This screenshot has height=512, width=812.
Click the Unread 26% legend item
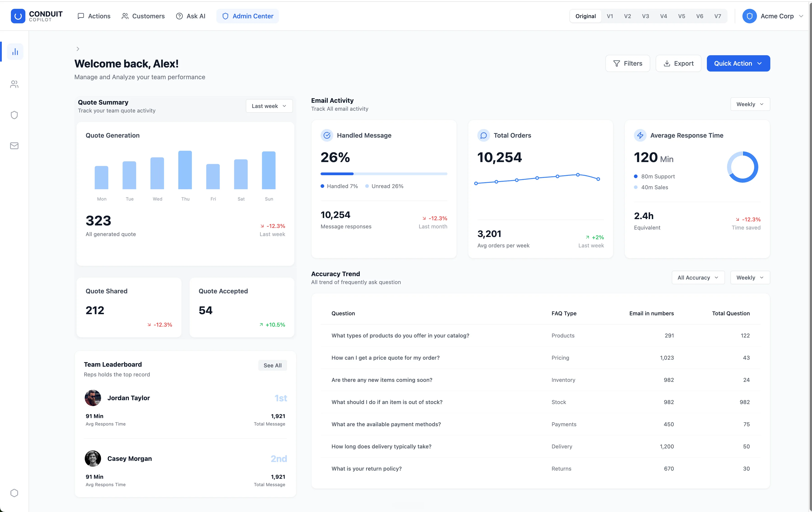tap(384, 186)
